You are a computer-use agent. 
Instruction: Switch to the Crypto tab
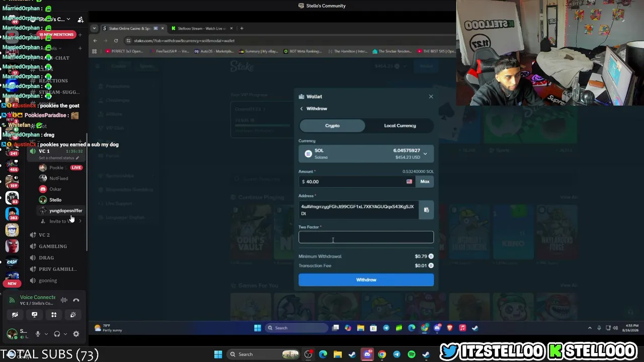pos(332,126)
